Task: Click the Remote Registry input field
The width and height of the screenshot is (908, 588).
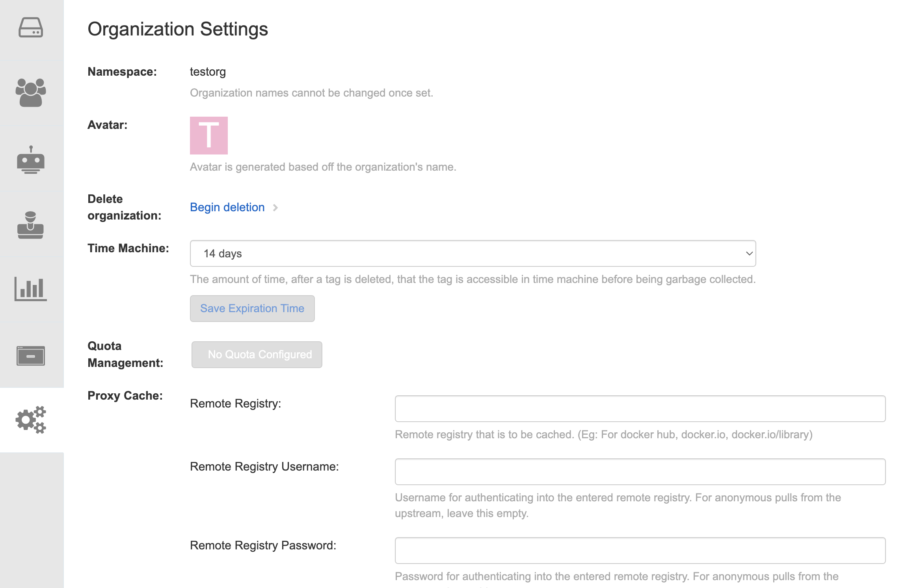Action: pyautogui.click(x=641, y=409)
